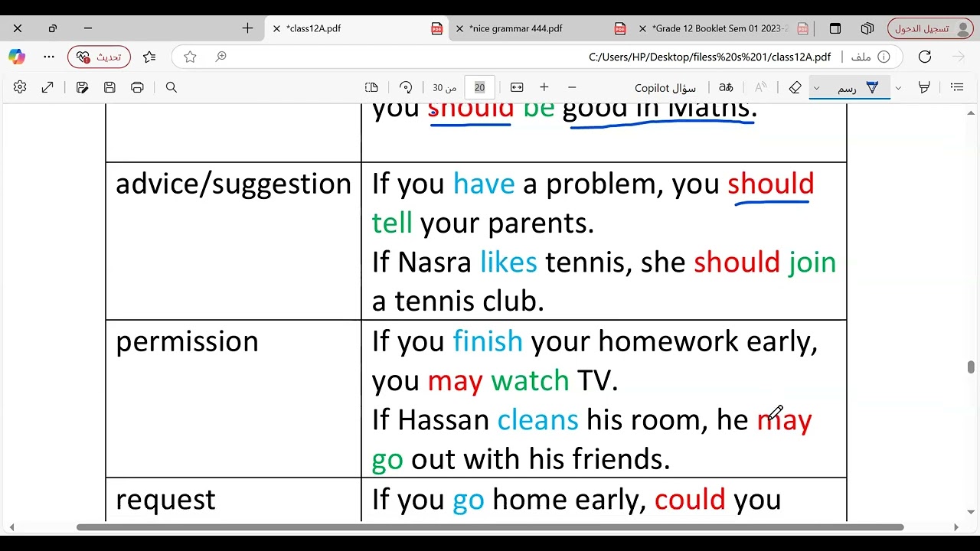Click the 'advice/suggestion' table cell
The height and width of the screenshot is (551, 980).
[234, 241]
